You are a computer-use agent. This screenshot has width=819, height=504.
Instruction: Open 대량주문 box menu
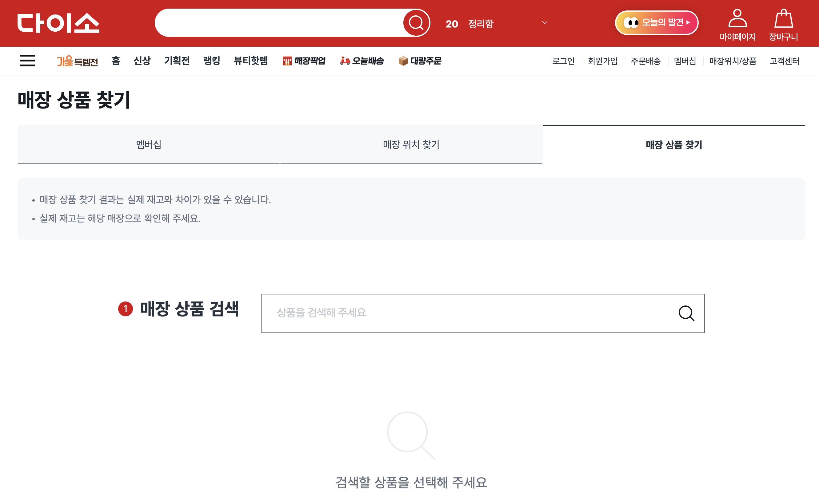pos(420,61)
